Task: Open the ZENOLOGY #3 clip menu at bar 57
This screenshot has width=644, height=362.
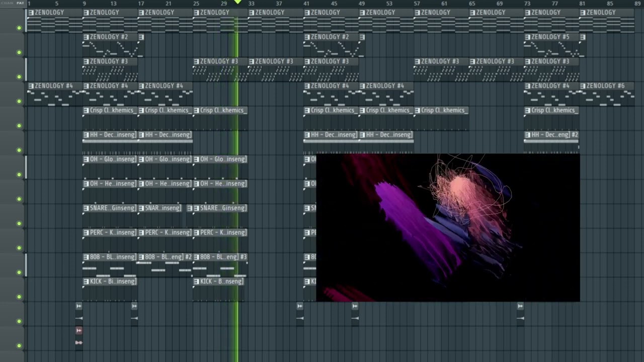Action: click(417, 61)
